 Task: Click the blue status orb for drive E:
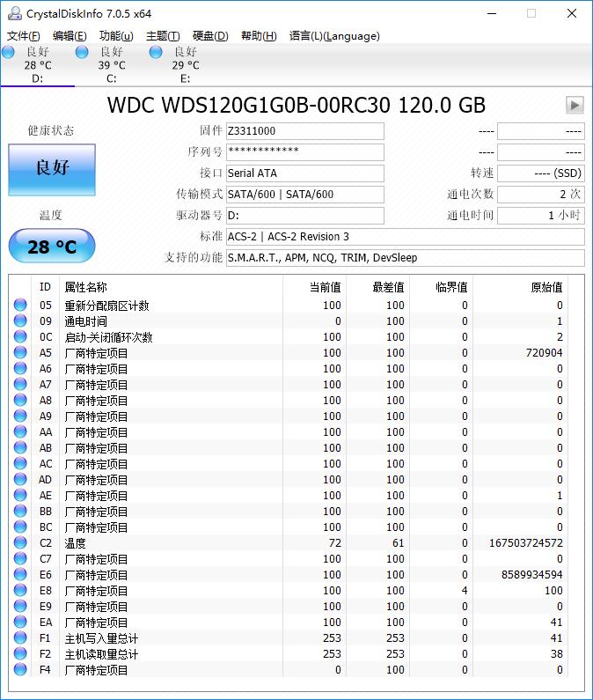156,52
